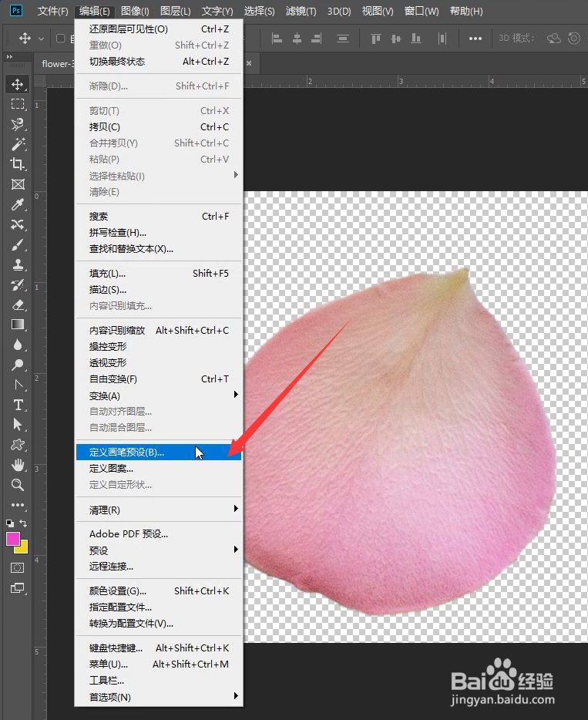Toggle the Auto-Select checkbox in options bar
Screen dimensions: 588x720
[x=60, y=38]
